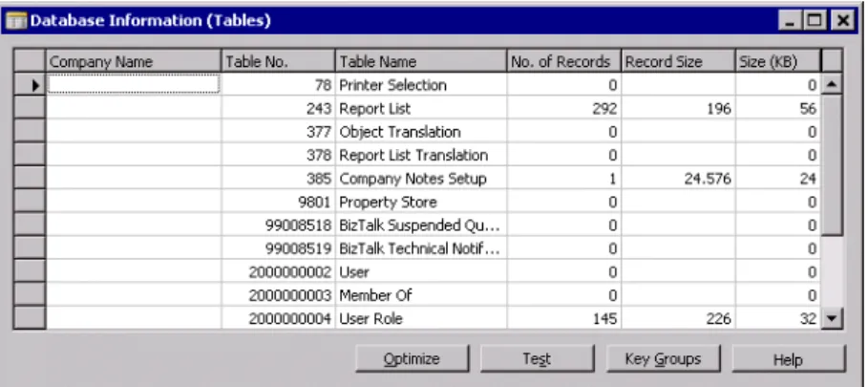Viewport: 868px width, 387px height.
Task: Click the 292 records value for Report List
Action: pos(564,109)
